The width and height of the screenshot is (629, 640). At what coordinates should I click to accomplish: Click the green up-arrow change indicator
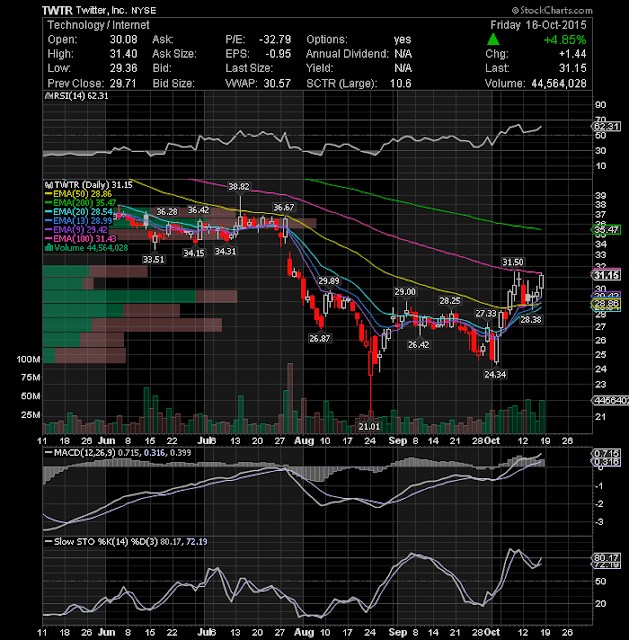tap(493, 40)
